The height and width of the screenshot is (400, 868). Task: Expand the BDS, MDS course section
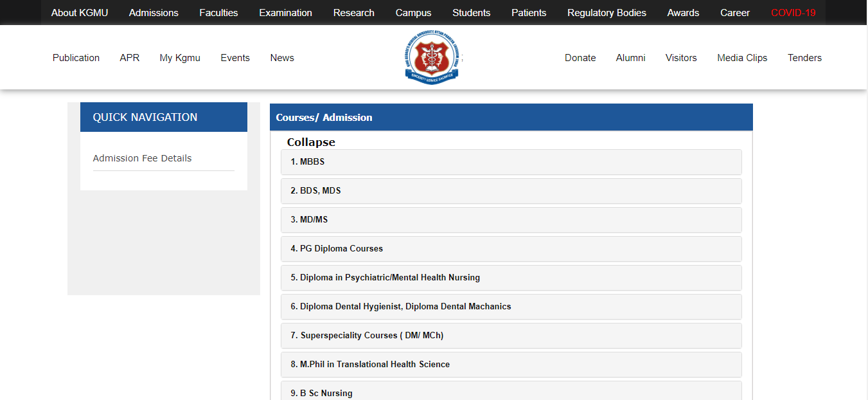point(511,190)
